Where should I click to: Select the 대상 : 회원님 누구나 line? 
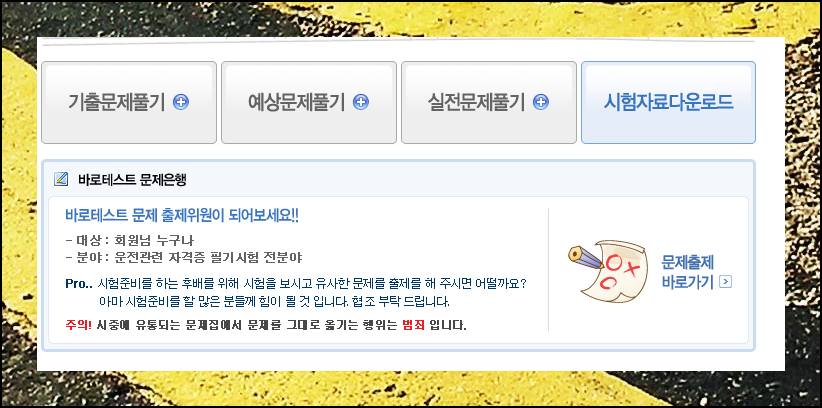[130, 241]
